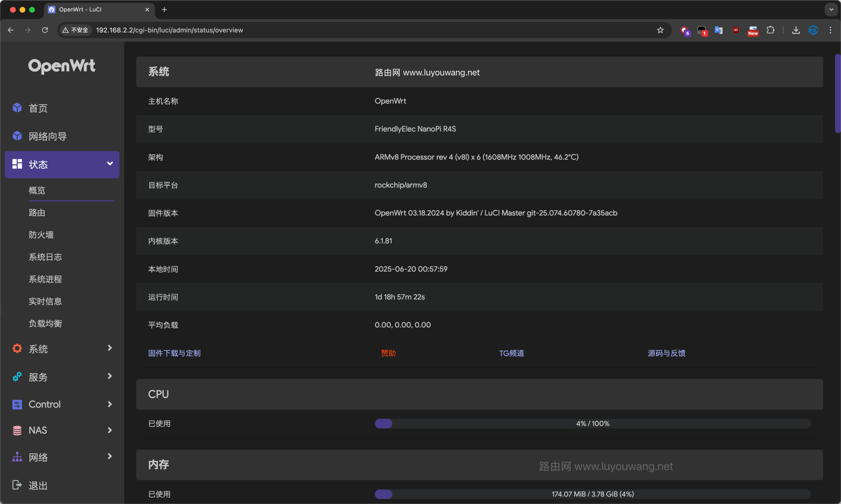841x504 pixels.
Task: Click the NAS database stack icon
Action: (x=17, y=430)
